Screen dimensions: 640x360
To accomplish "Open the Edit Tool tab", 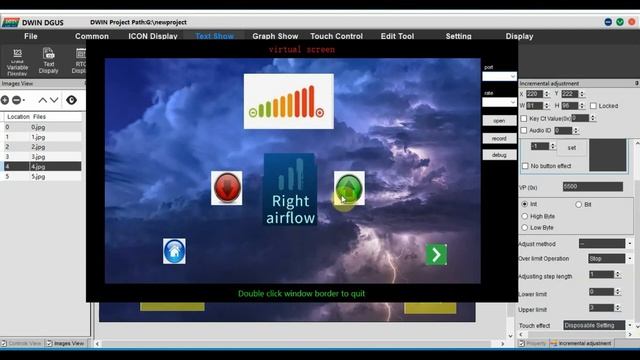I will point(397,36).
